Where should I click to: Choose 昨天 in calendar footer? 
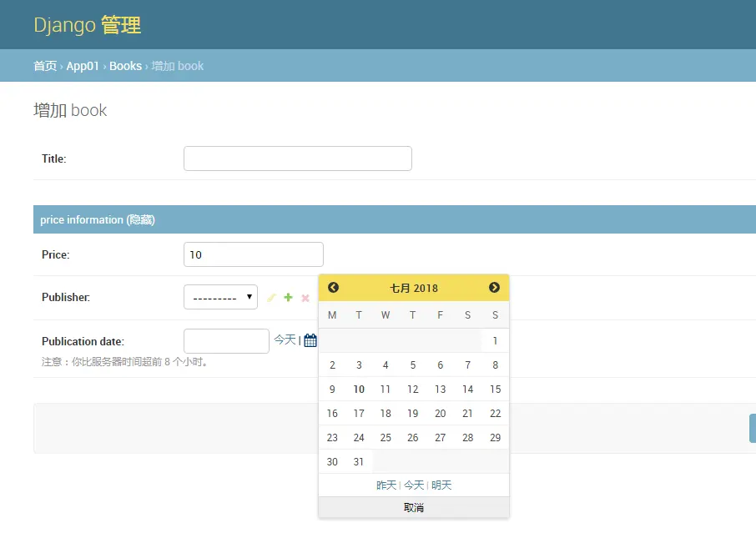pyautogui.click(x=386, y=485)
